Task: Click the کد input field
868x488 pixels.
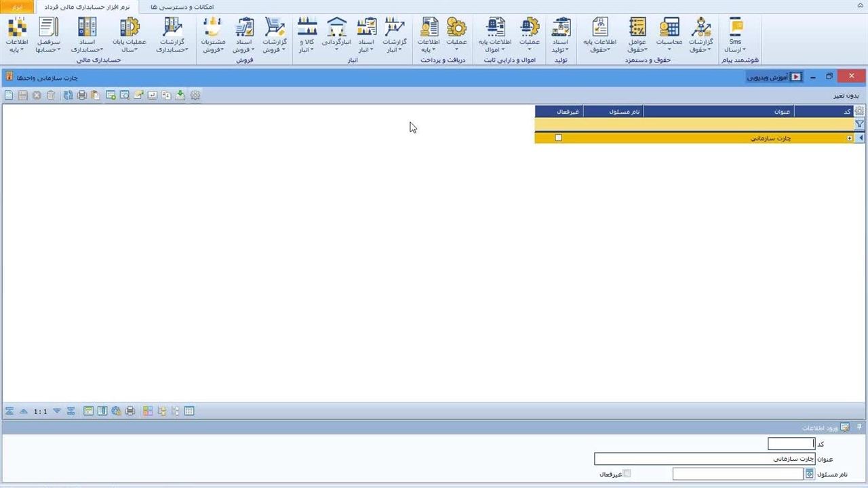Action: [x=791, y=444]
